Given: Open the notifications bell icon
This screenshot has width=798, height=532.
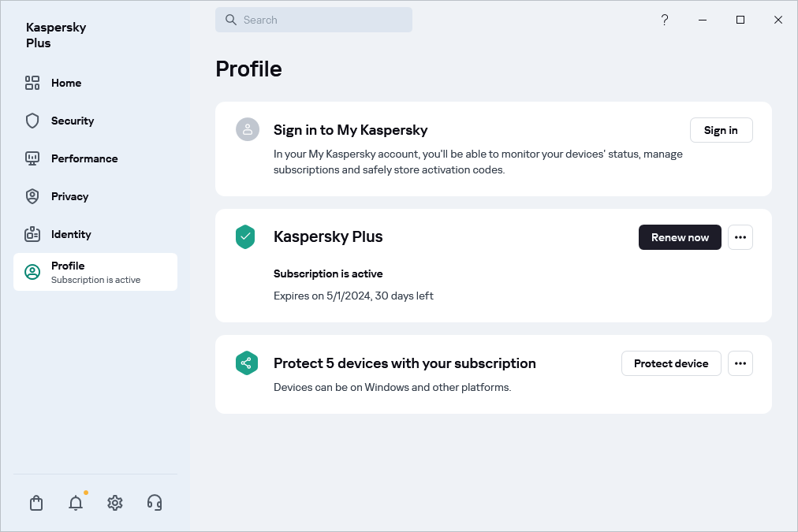Looking at the screenshot, I should 76,503.
